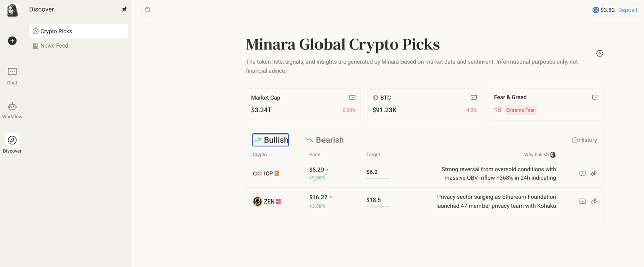Click the plus new chat icon
This screenshot has height=267, width=644.
[12, 41]
